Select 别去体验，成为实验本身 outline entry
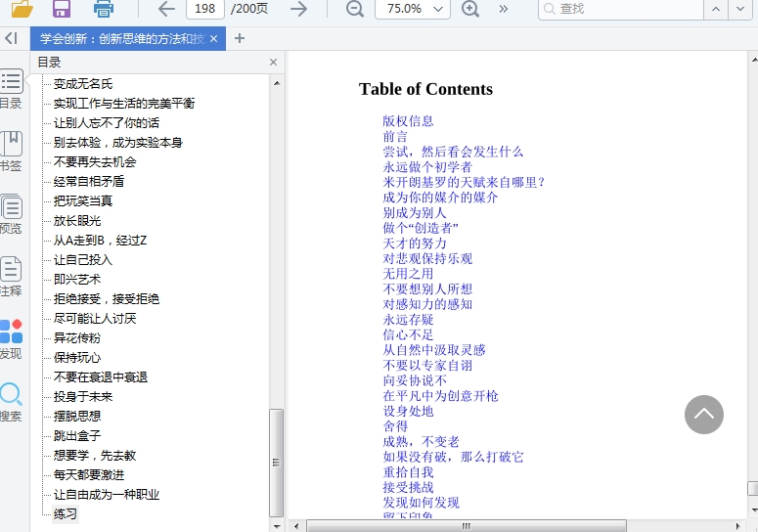 tap(118, 142)
